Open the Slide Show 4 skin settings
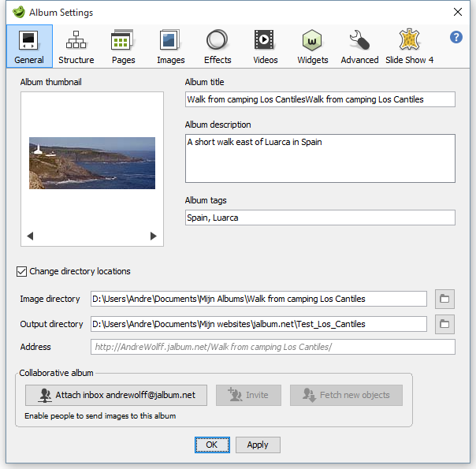 click(x=409, y=46)
